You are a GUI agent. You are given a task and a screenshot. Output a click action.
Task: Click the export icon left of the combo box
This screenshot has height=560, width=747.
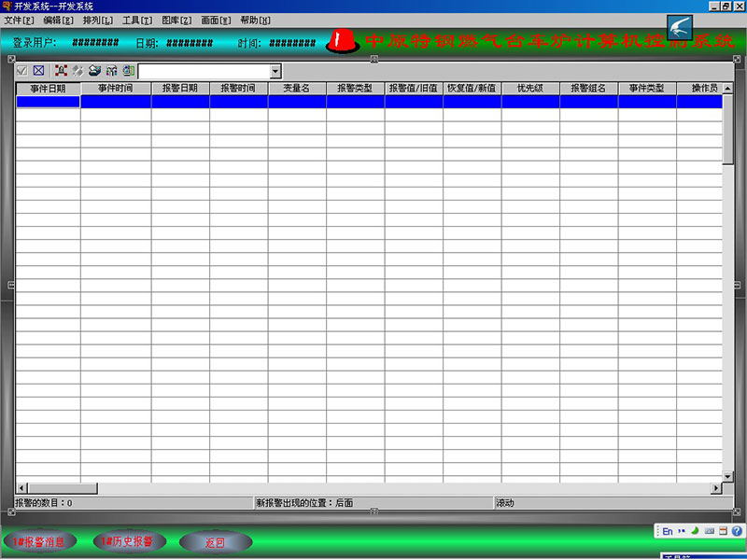point(127,70)
